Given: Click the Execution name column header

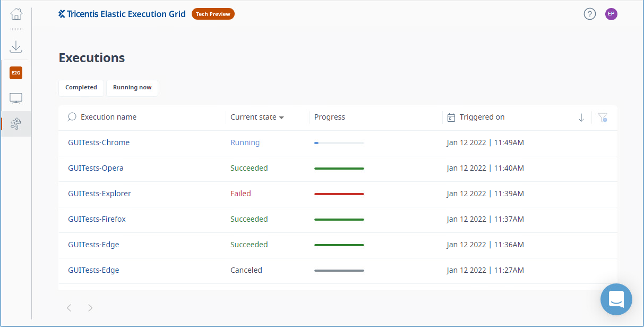Looking at the screenshot, I should click(x=108, y=117).
